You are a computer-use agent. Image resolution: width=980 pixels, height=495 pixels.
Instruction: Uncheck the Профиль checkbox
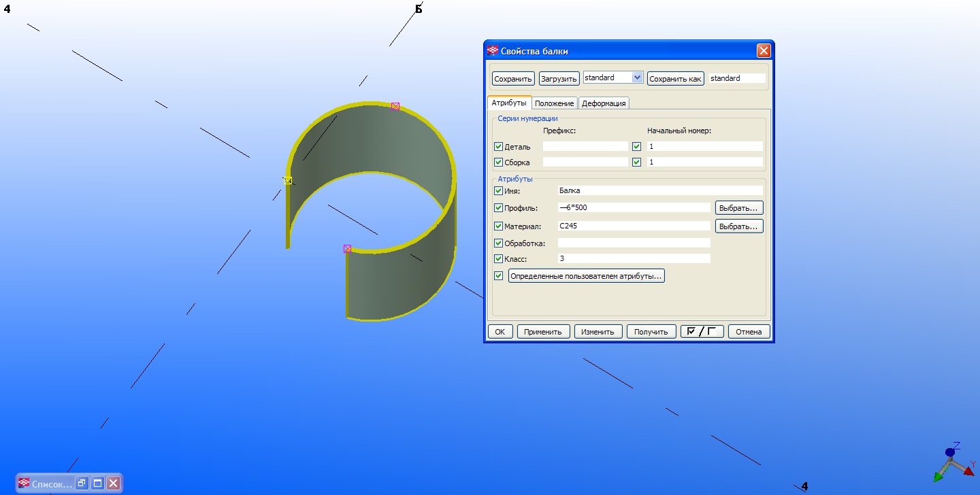tap(499, 208)
